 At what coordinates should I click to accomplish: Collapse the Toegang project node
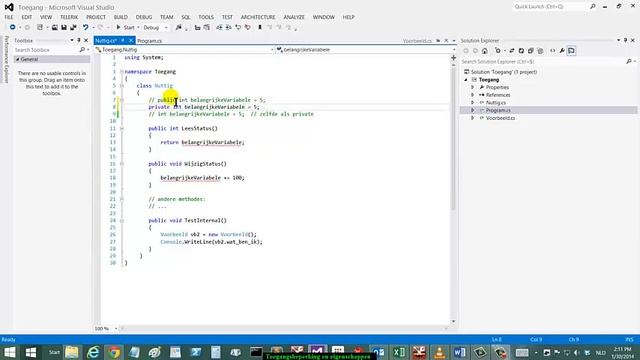(x=466, y=80)
